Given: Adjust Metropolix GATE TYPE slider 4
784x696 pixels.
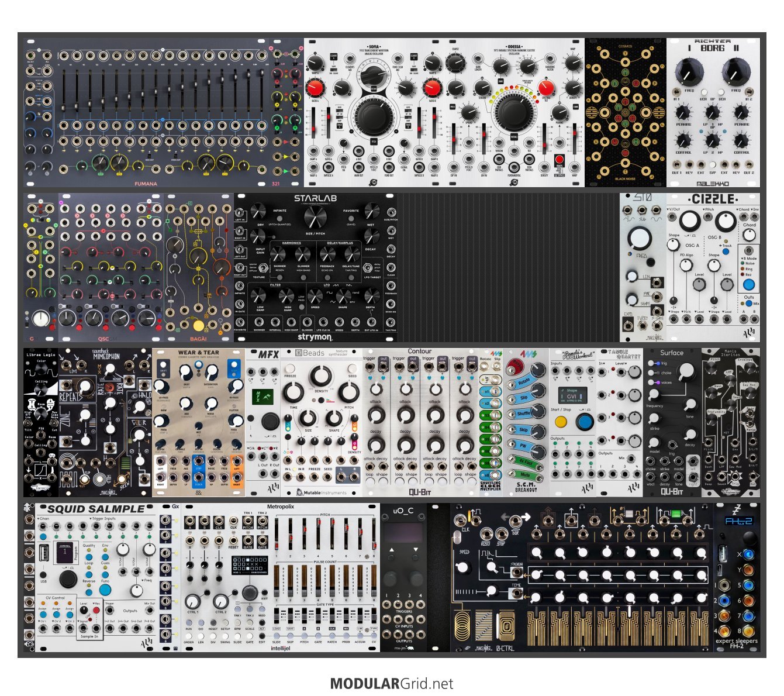Looking at the screenshot, I should click(318, 616).
